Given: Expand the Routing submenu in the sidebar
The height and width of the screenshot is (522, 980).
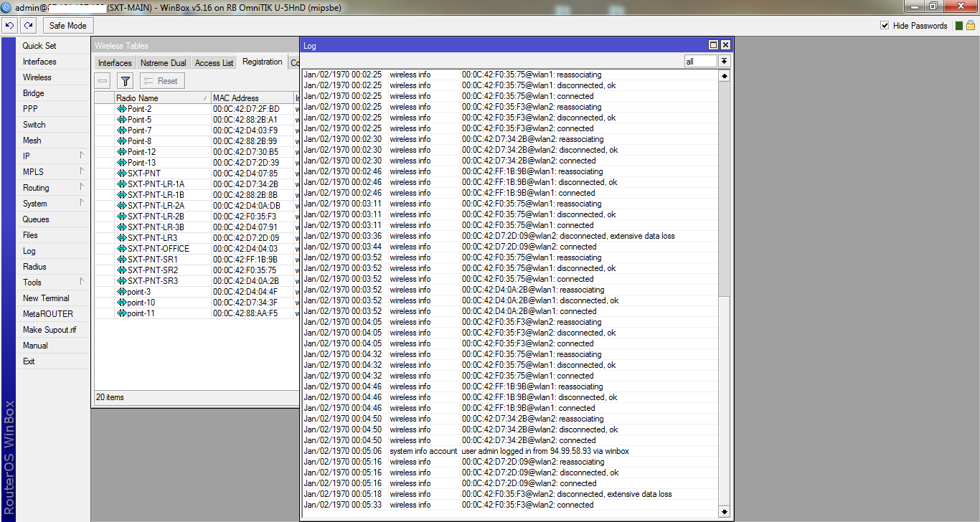Looking at the screenshot, I should tap(82, 187).
